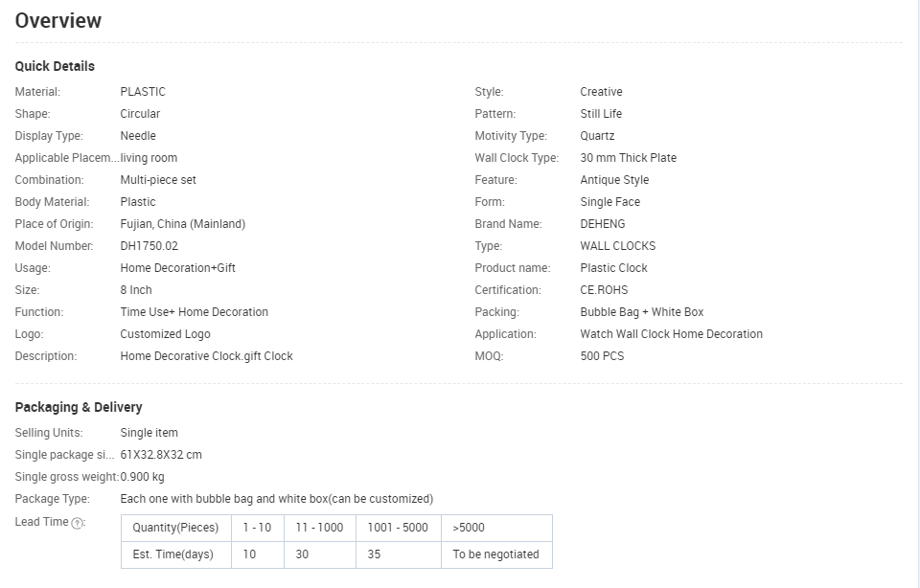The image size is (920, 588).
Task: Click the model number DH1750.02
Action: pyautogui.click(x=149, y=246)
